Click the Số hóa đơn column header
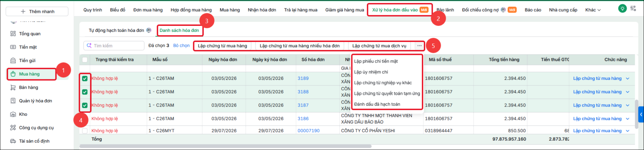This screenshot has height=150, width=644. (313, 60)
